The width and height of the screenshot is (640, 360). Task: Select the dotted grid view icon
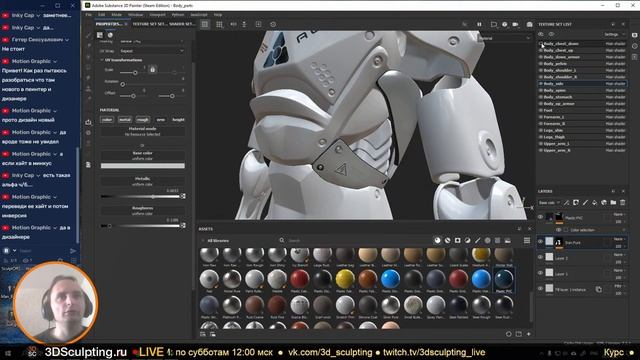219,24
